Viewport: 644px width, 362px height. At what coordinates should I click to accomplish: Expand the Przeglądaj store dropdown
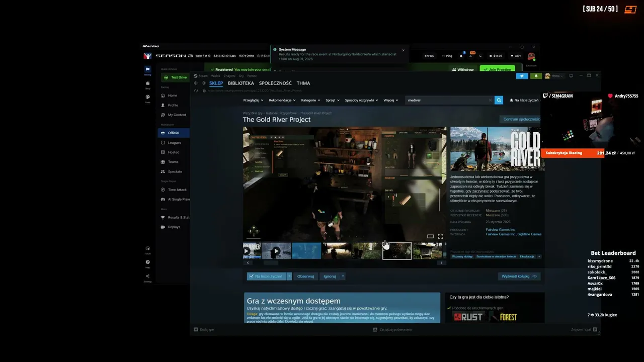click(x=253, y=100)
